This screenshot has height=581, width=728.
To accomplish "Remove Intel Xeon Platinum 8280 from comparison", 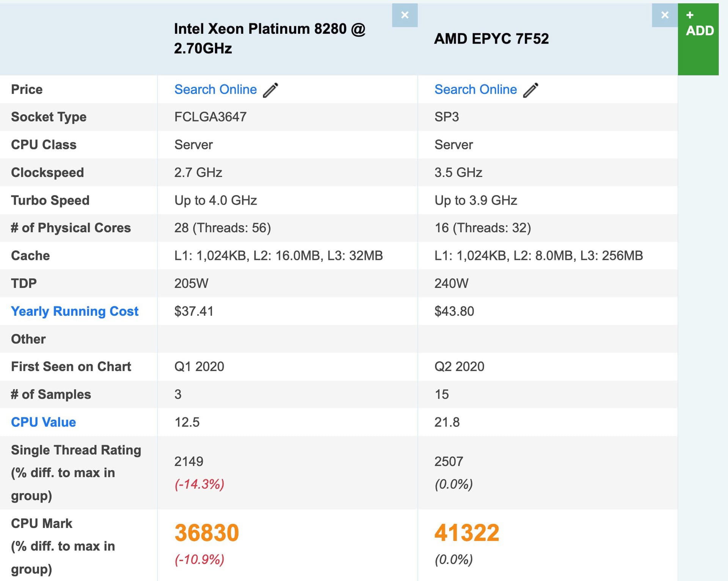I will click(405, 15).
